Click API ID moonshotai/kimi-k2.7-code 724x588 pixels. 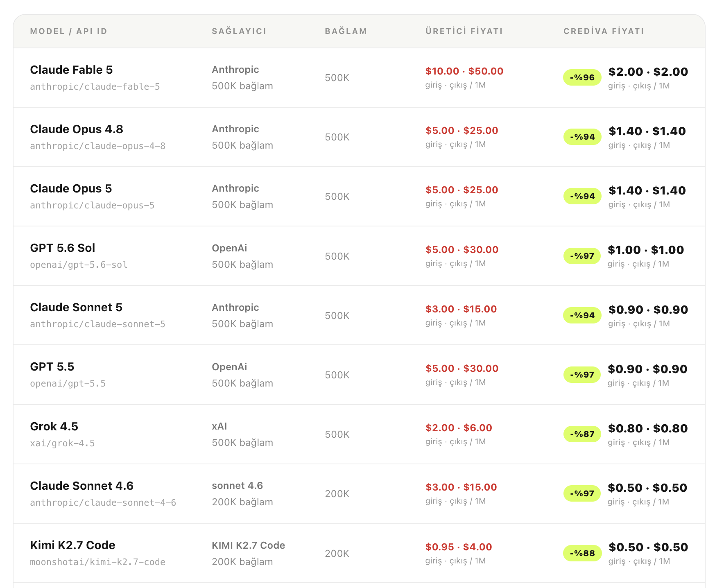coord(97,562)
